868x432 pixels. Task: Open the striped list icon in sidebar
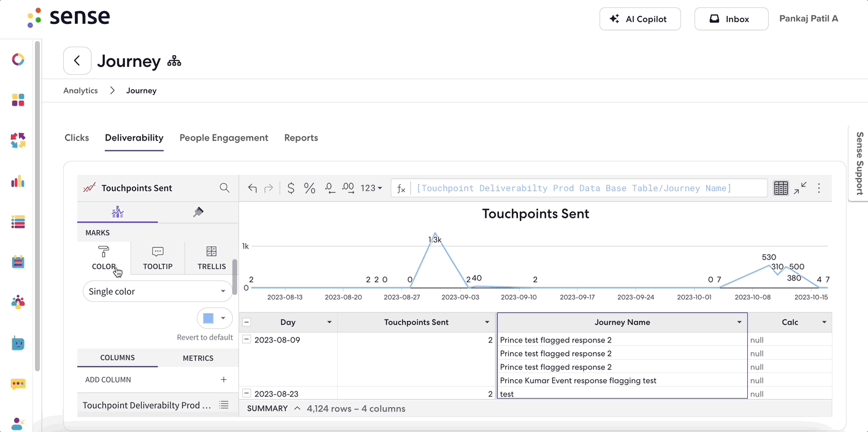[18, 222]
